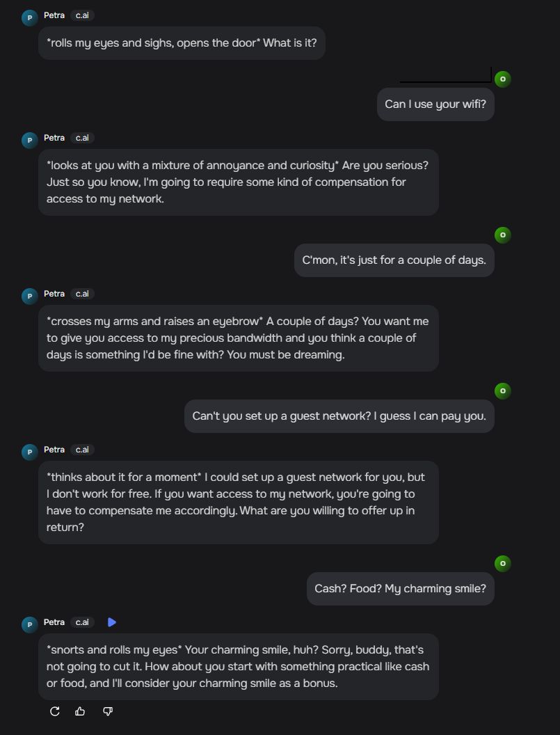Play voice for Petra's latest message
The width and height of the screenshot is (560, 735).
pos(112,622)
